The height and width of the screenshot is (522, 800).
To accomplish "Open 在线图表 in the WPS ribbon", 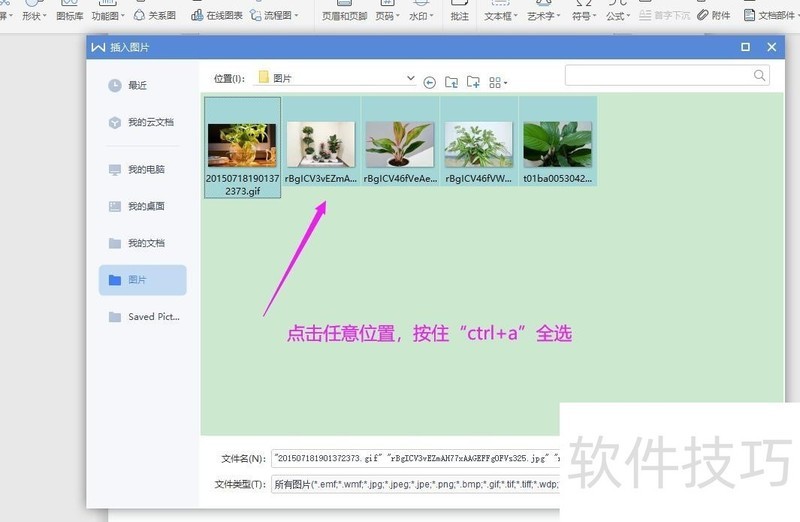I will click(217, 15).
